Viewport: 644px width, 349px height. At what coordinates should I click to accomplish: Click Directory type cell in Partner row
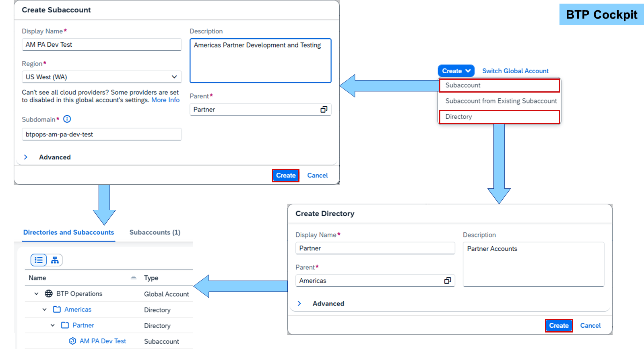point(157,326)
